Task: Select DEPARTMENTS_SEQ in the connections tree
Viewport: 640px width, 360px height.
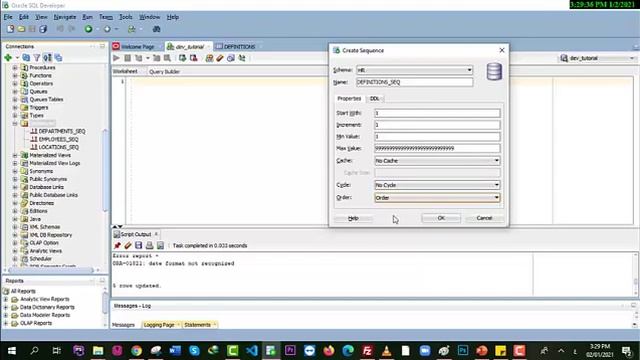Action: click(62, 131)
